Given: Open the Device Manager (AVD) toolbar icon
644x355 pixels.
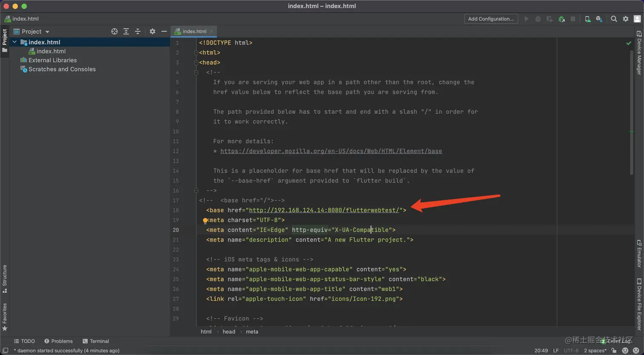Looking at the screenshot, I should point(587,19).
